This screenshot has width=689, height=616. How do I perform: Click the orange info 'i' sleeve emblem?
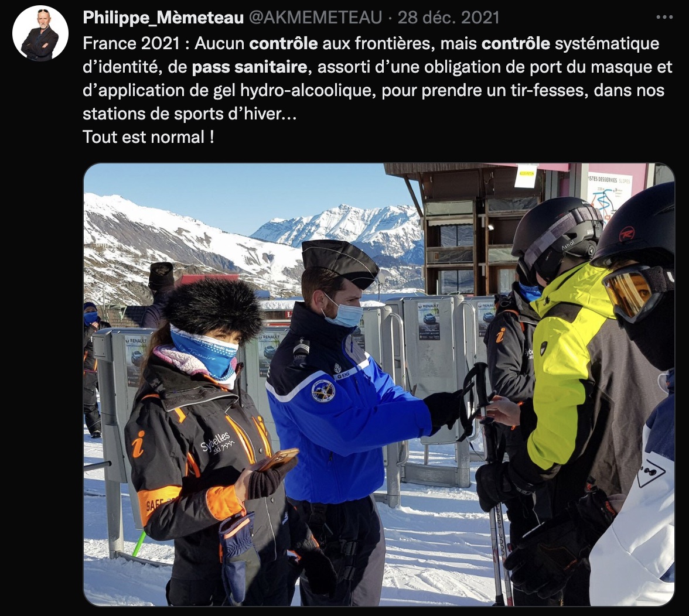pos(138,444)
